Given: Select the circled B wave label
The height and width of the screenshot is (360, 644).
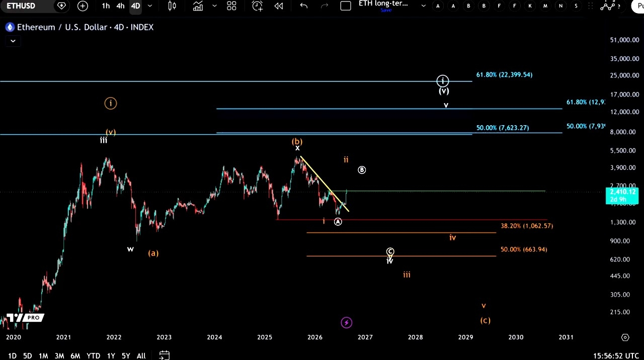Looking at the screenshot, I should point(362,170).
